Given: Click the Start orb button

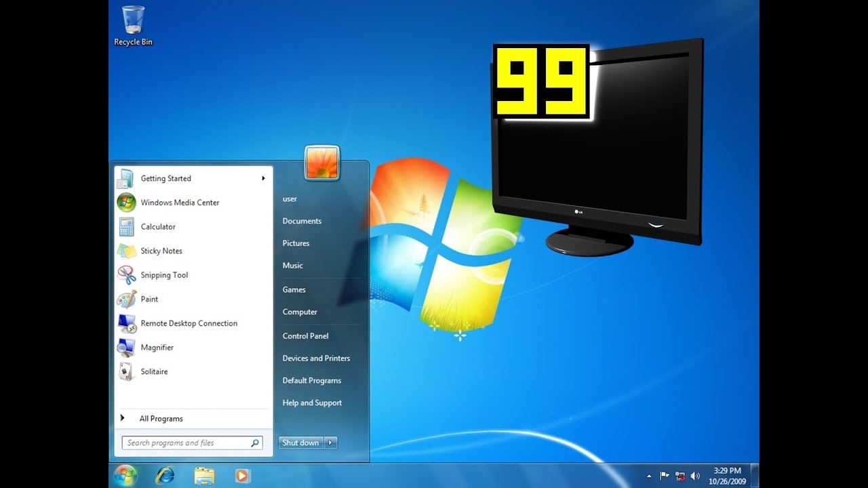Looking at the screenshot, I should coord(125,476).
